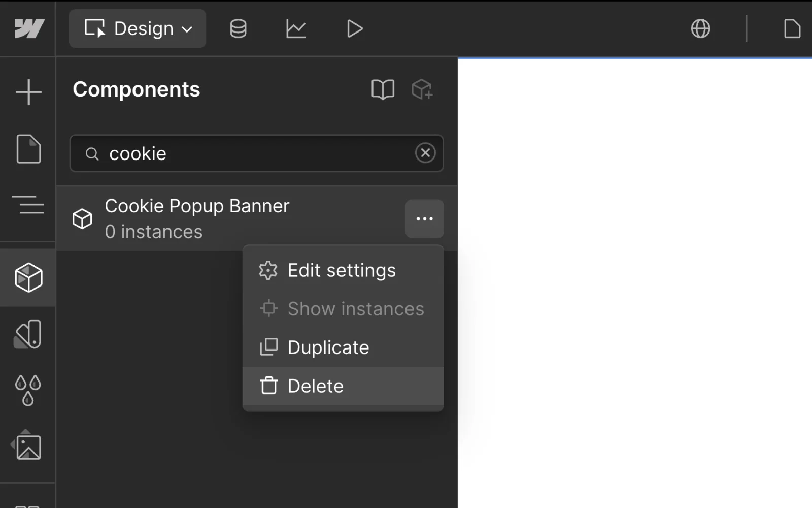Open the Add elements plus icon
Viewport: 812px width, 508px height.
[x=28, y=92]
